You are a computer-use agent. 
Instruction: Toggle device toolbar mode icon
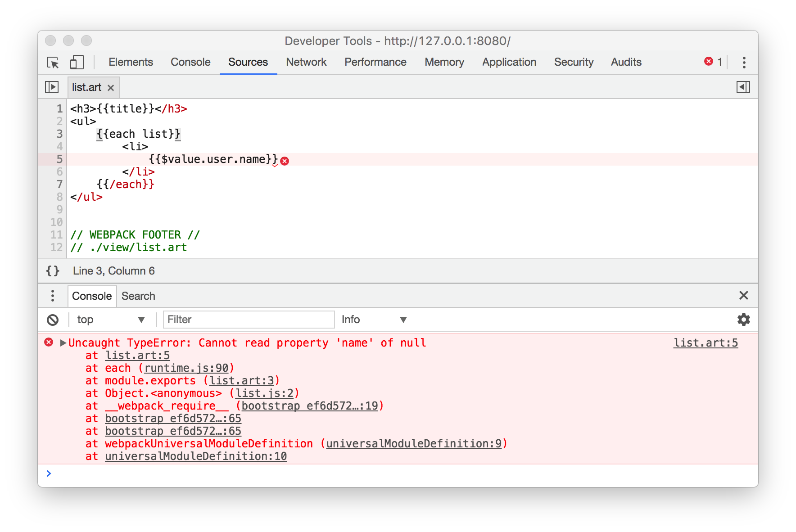tap(77, 62)
